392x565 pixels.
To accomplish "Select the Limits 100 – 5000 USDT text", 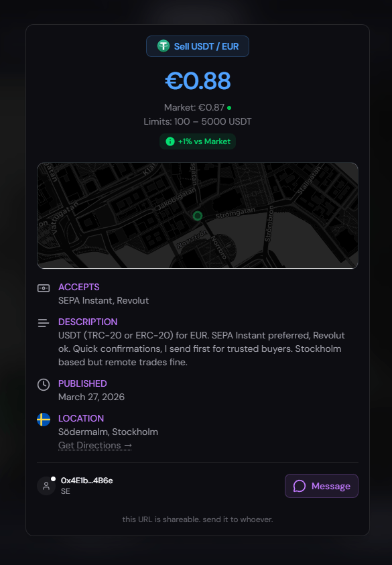I will [197, 121].
